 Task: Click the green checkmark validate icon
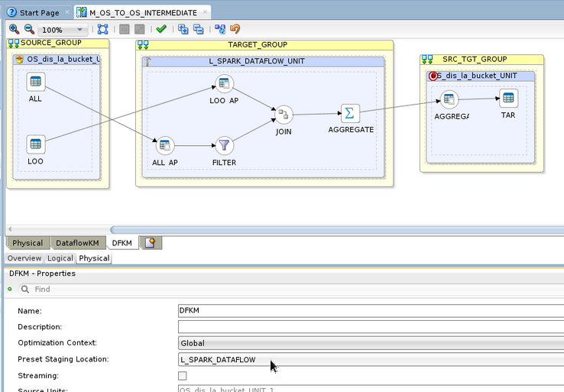coord(160,29)
